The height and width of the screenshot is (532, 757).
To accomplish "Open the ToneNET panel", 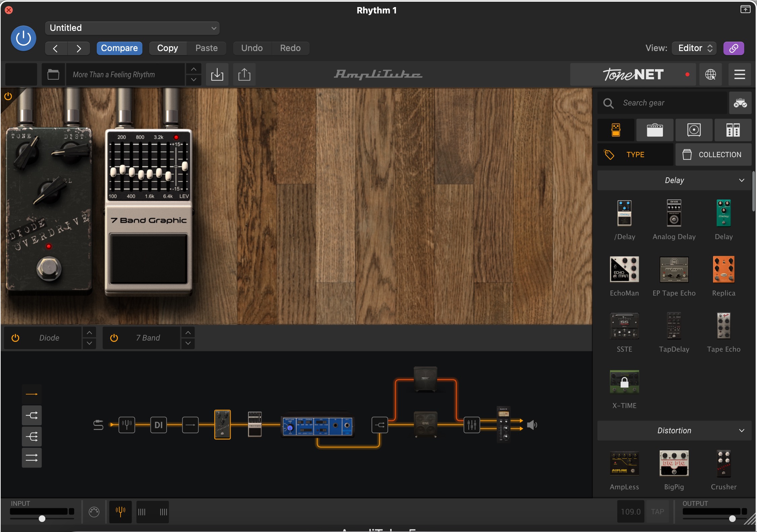I will click(633, 75).
